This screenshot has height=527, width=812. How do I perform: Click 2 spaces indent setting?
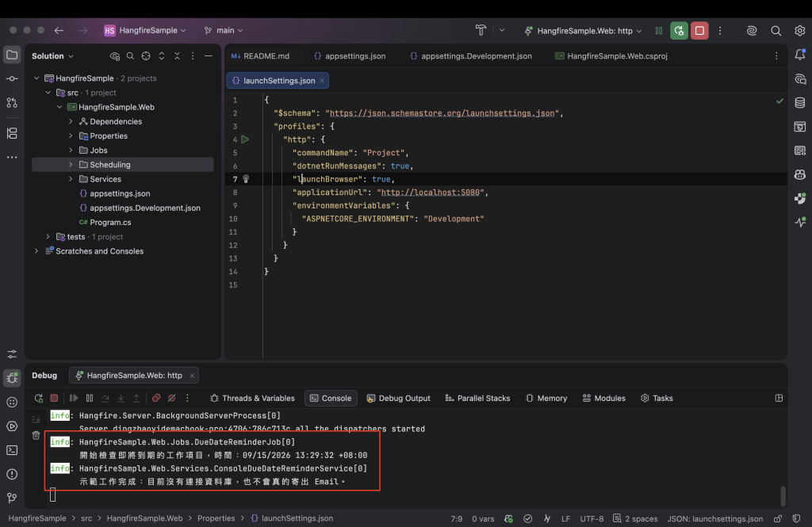pos(635,518)
